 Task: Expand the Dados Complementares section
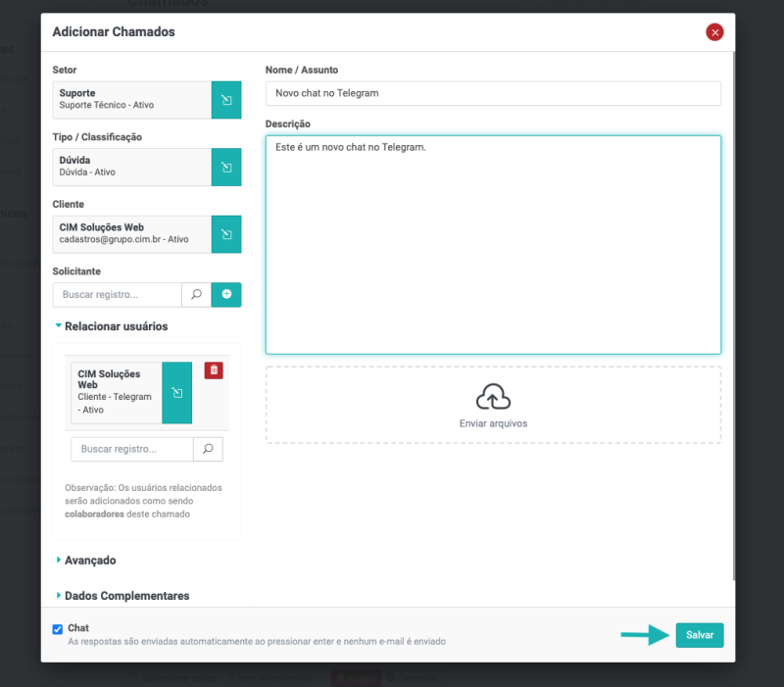coord(125,596)
